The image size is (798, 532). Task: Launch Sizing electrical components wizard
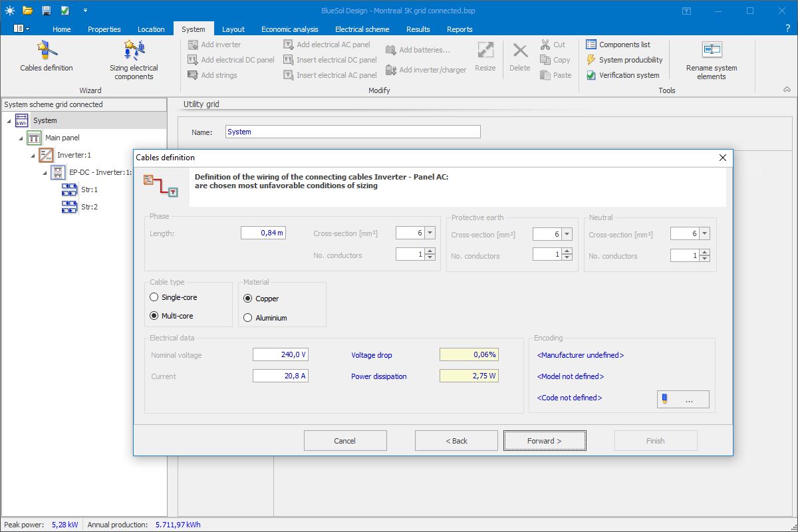(x=134, y=61)
